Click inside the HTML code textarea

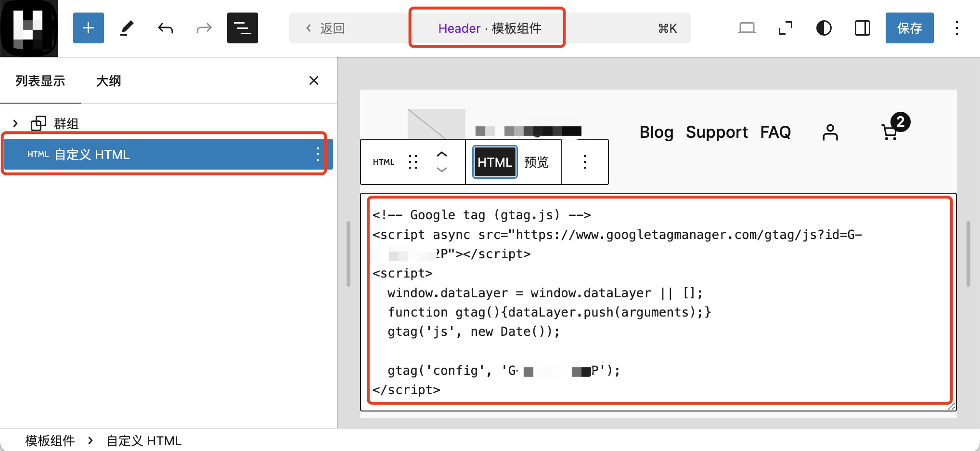click(658, 302)
